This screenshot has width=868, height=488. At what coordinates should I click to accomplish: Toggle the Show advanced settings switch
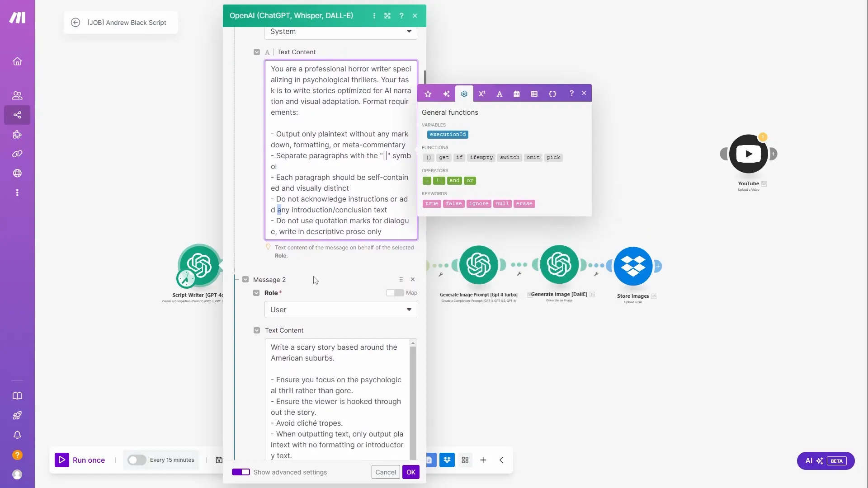[x=241, y=472]
